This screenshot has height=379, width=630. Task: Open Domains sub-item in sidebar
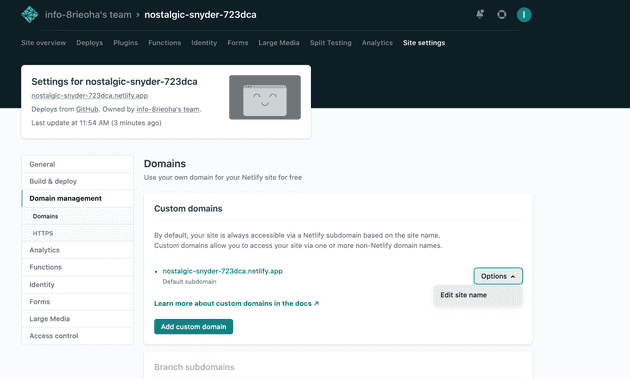[77, 216]
